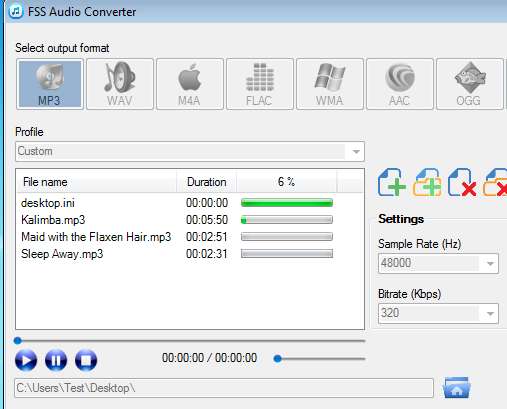Select Kalimba.mp3 in the file list
Viewport: 507px width, 409px height.
[x=53, y=220]
